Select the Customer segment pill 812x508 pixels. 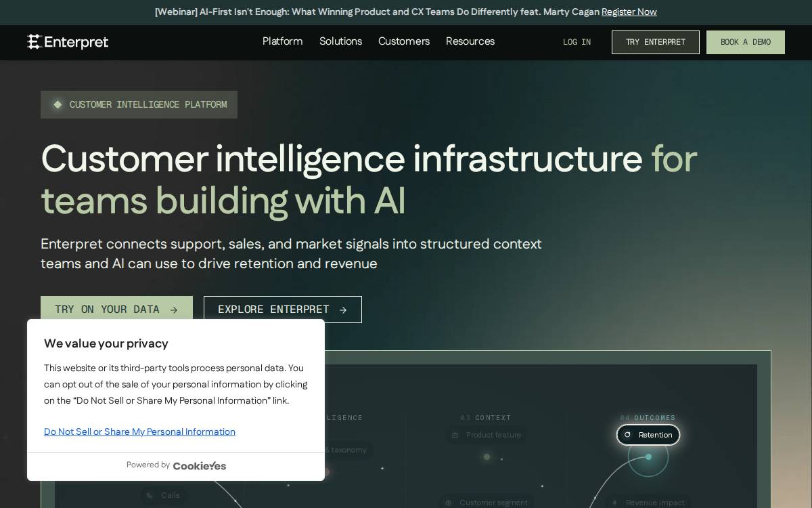tap(487, 503)
